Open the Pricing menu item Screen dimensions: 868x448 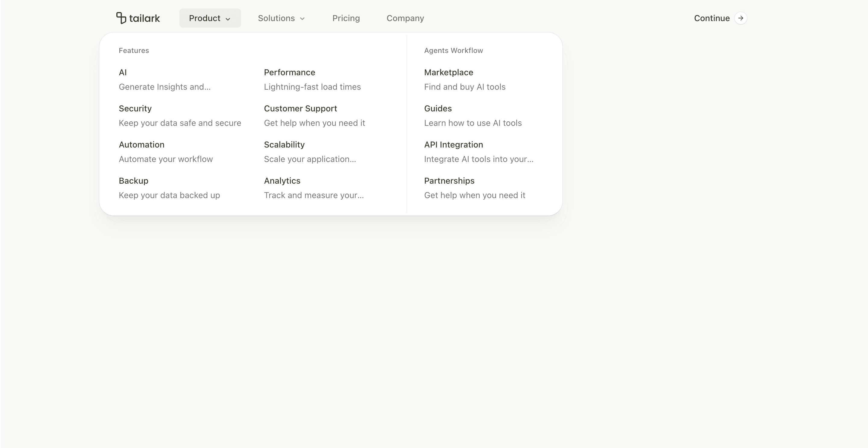point(346,18)
